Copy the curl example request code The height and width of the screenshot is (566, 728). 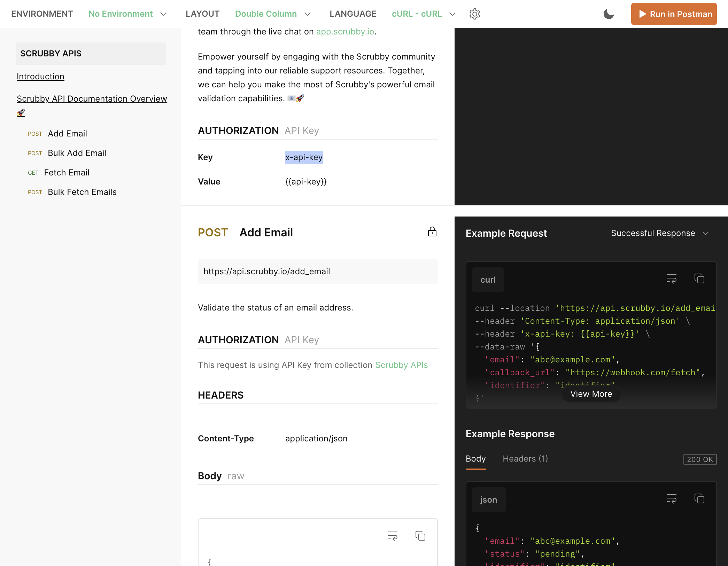[699, 279]
